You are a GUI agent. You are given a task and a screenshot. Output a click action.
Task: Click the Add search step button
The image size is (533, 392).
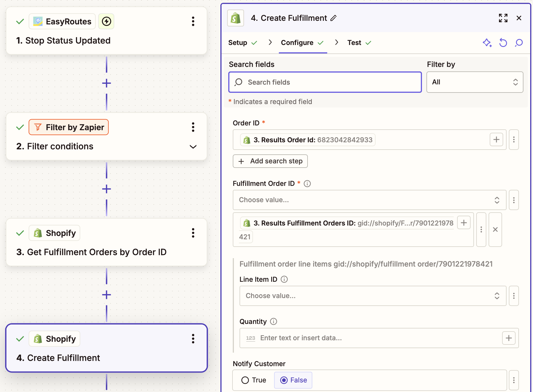tap(270, 161)
